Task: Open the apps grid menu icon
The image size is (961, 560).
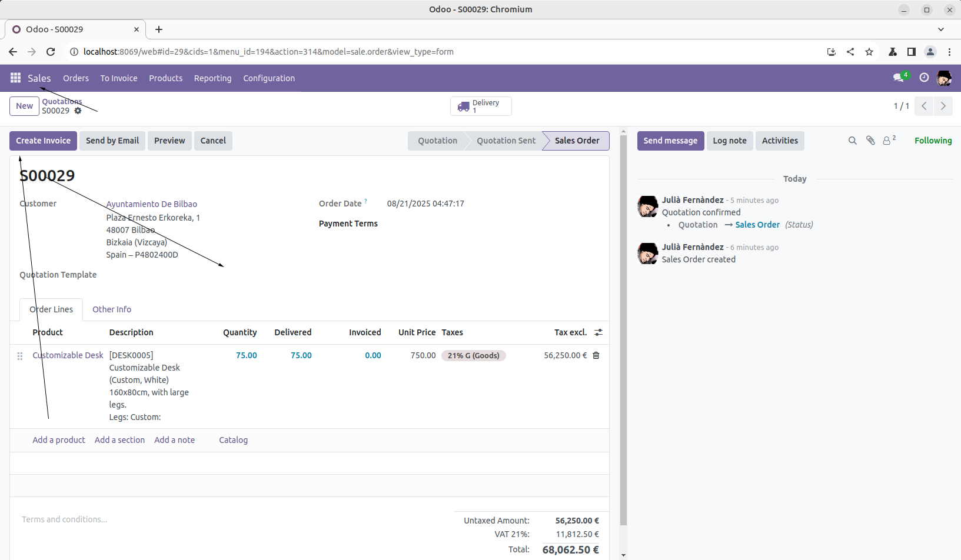Action: pyautogui.click(x=15, y=78)
